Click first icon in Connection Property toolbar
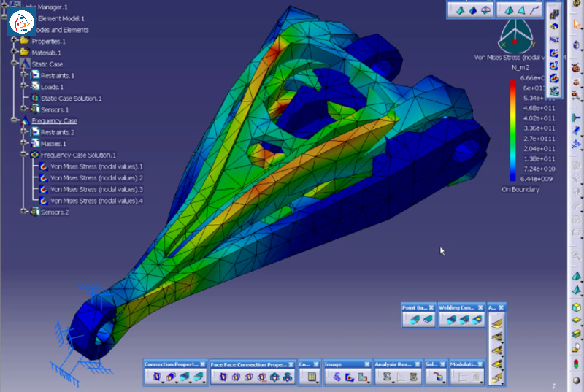Image resolution: width=584 pixels, height=392 pixels. (157, 377)
